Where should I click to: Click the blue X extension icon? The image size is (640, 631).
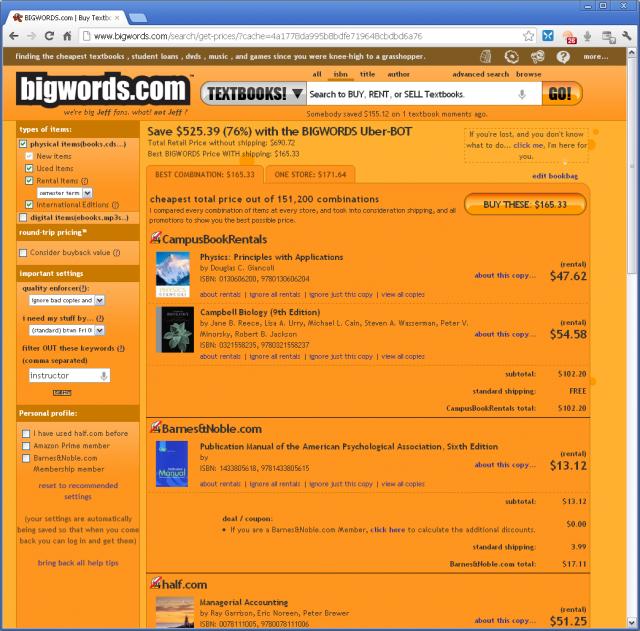[548, 36]
